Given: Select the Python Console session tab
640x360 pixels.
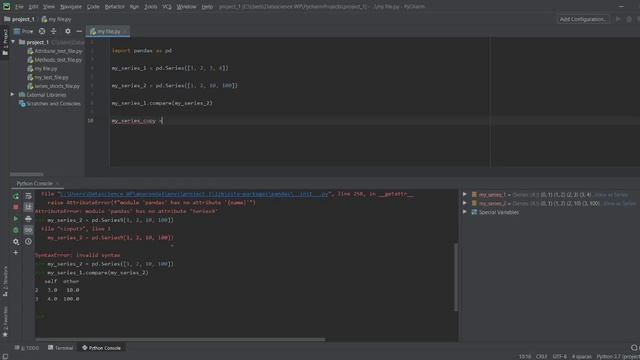Looking at the screenshot, I should [34, 184].
